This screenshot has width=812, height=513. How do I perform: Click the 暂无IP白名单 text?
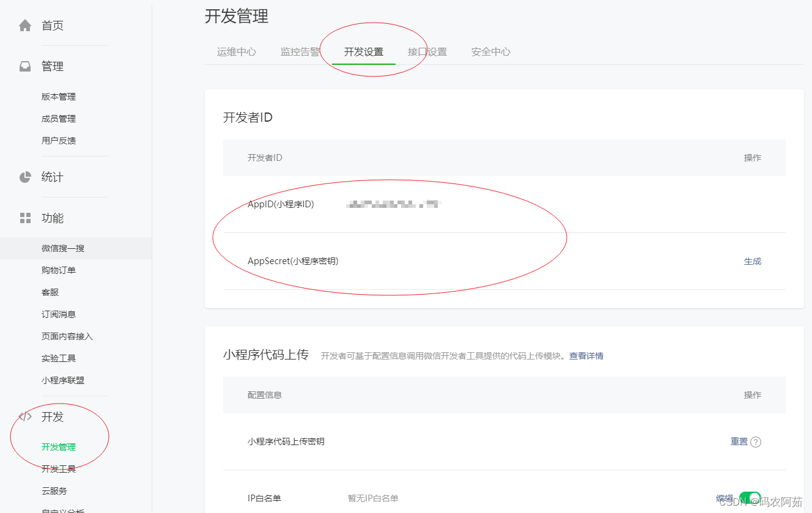(373, 498)
